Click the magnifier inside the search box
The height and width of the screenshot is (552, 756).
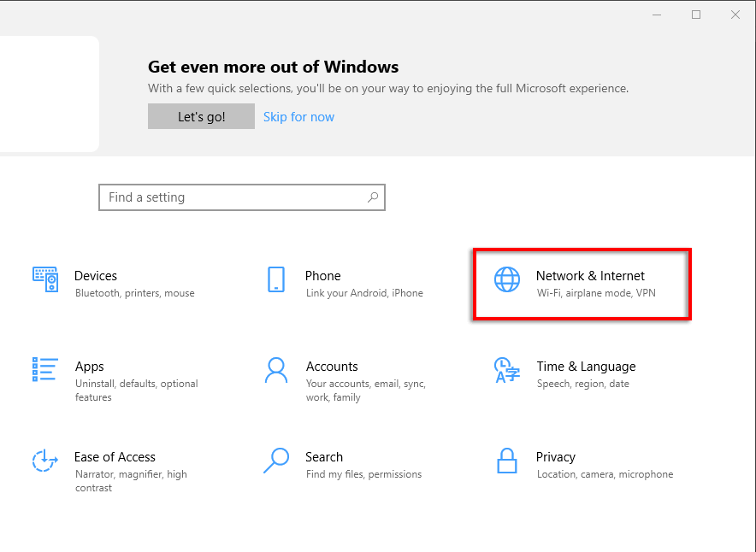[x=373, y=197]
